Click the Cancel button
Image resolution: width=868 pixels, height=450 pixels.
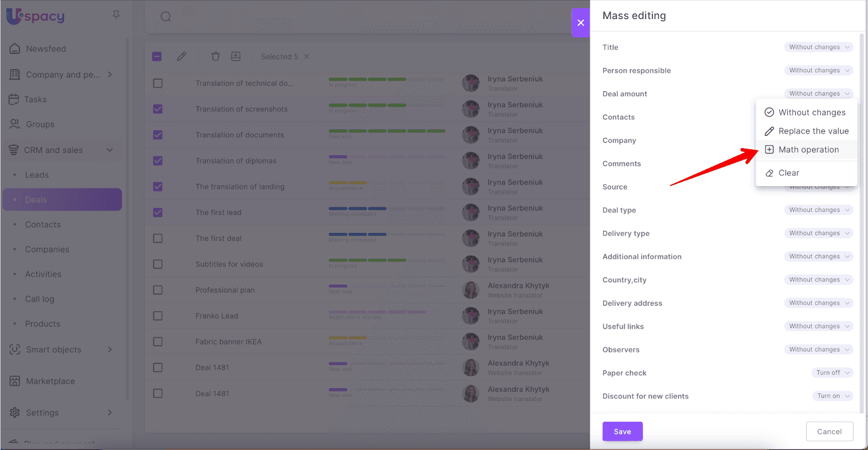point(829,432)
